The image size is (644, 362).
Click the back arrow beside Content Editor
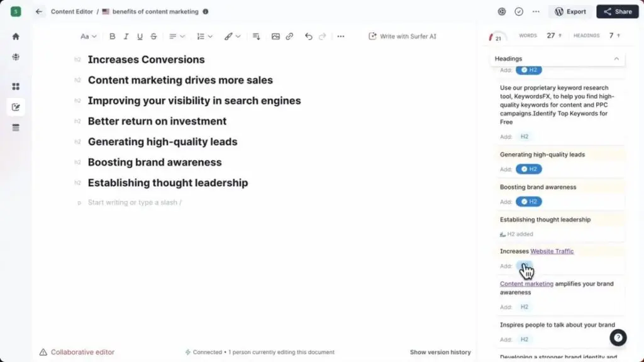(39, 11)
